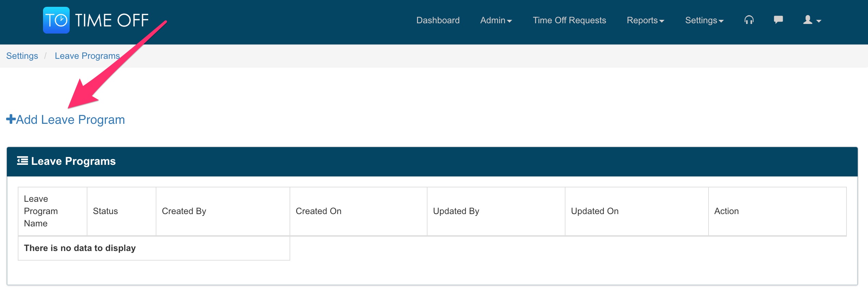
Task: Click the Created On column header
Action: click(318, 211)
